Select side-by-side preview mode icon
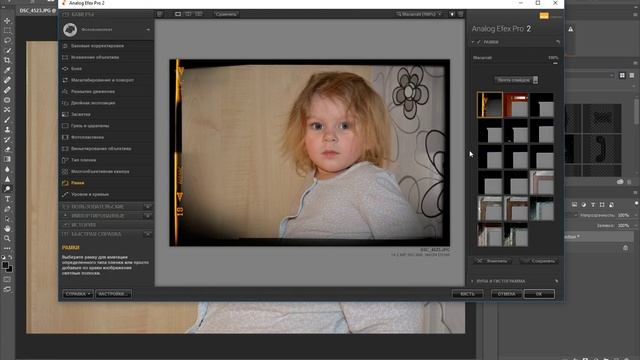Image resolution: width=640 pixels, height=360 pixels. 199,14
